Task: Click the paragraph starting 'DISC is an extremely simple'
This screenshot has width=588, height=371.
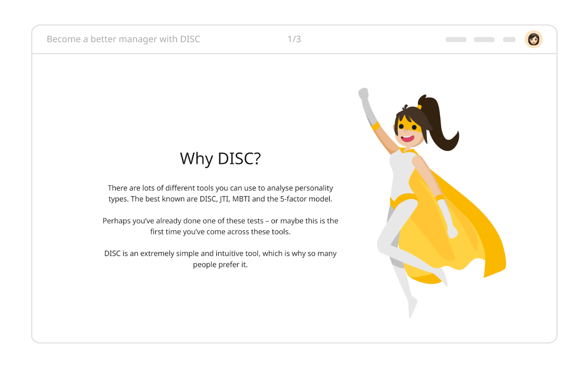Action: point(220,259)
